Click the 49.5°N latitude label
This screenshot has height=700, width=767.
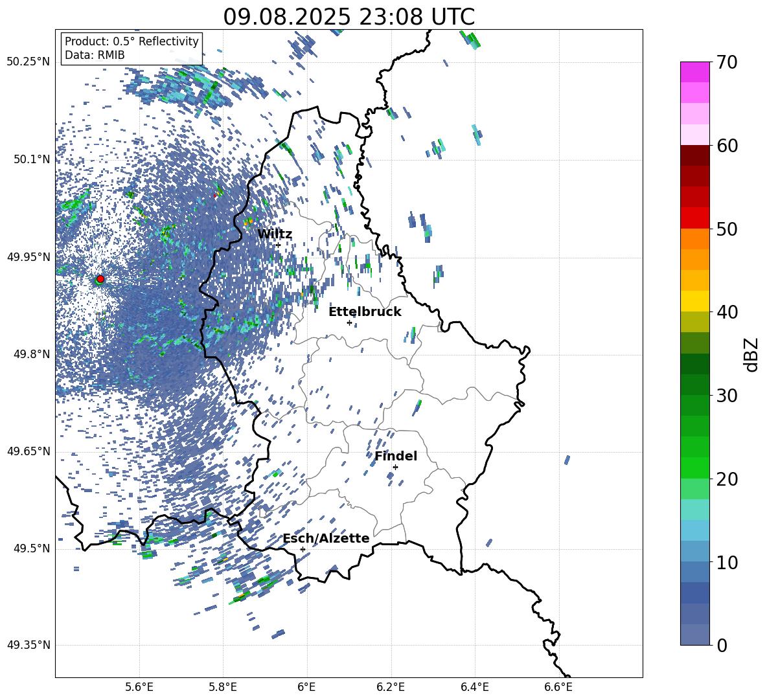32,548
